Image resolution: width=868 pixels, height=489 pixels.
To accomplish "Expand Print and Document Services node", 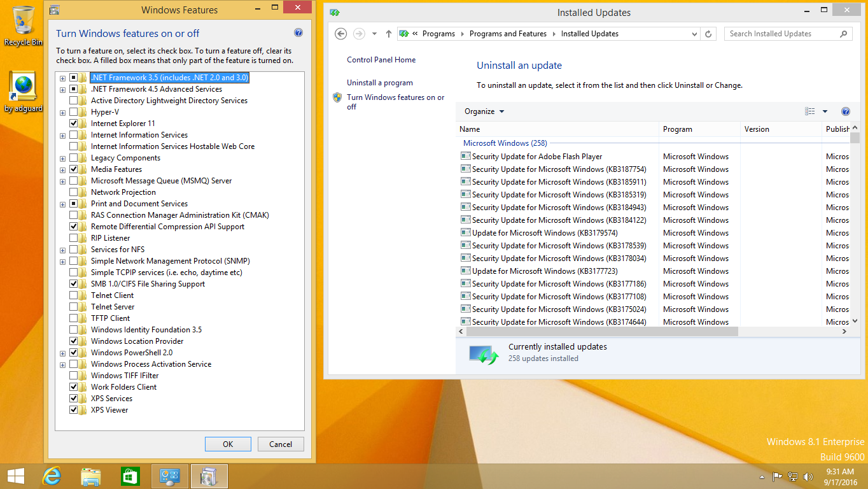I will 63,204.
